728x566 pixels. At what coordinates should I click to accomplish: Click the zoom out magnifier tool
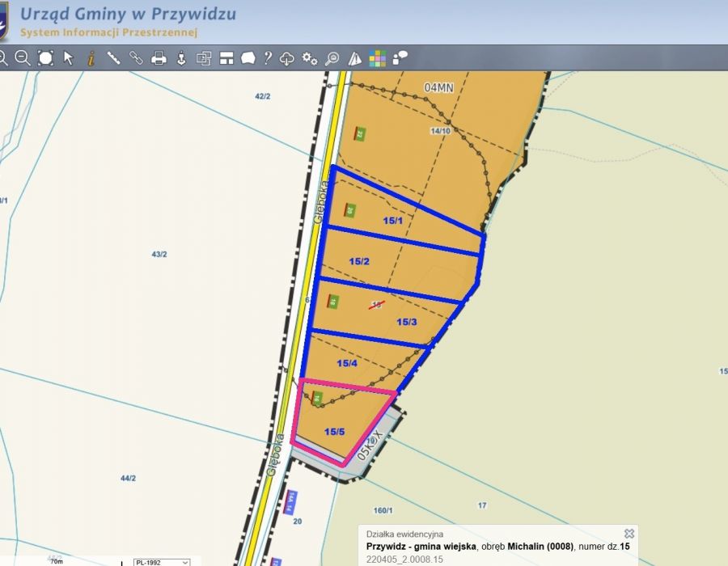[23, 57]
